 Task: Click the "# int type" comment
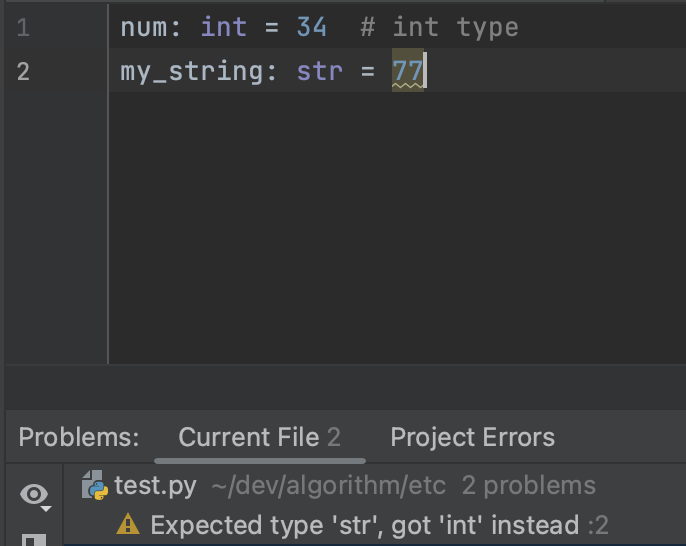(x=439, y=27)
